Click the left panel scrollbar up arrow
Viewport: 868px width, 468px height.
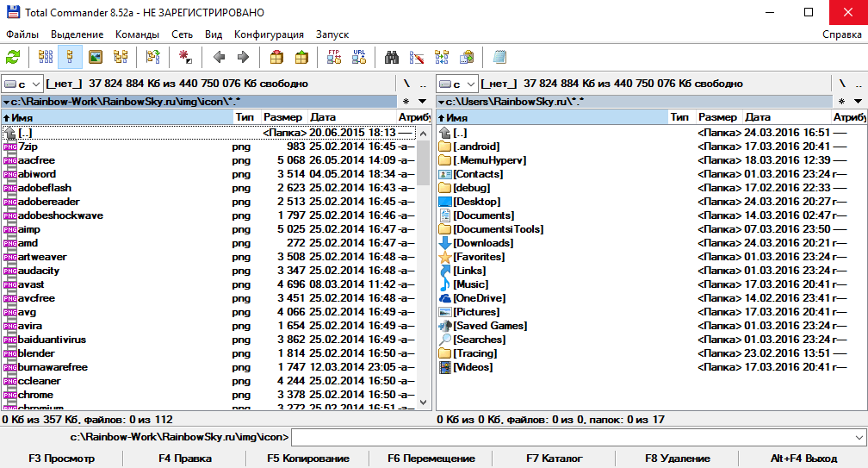(424, 134)
